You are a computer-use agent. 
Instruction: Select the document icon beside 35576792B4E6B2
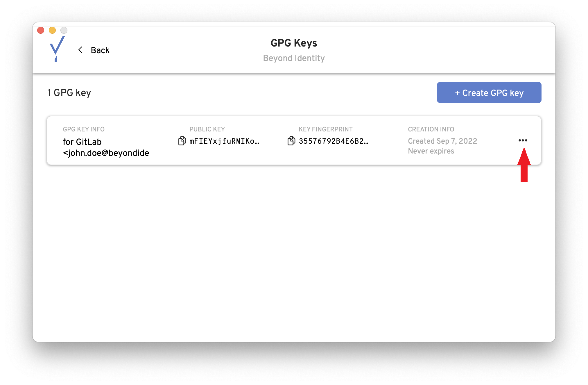pos(291,141)
